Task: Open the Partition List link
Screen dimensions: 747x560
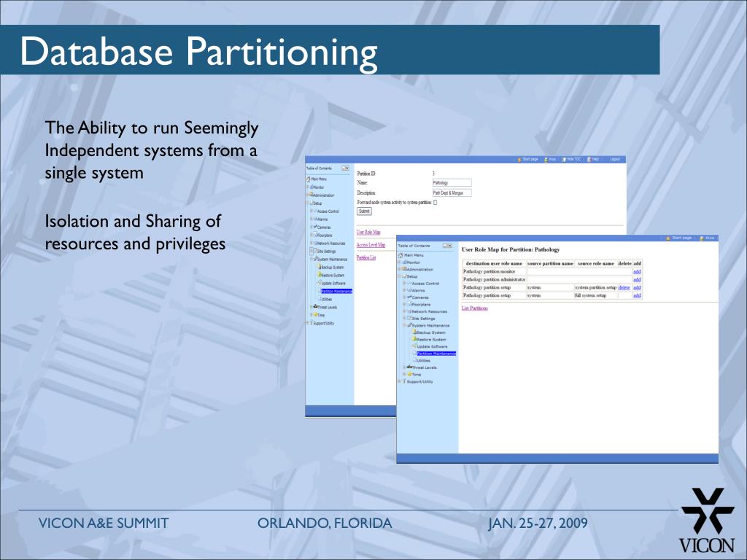Action: (366, 257)
